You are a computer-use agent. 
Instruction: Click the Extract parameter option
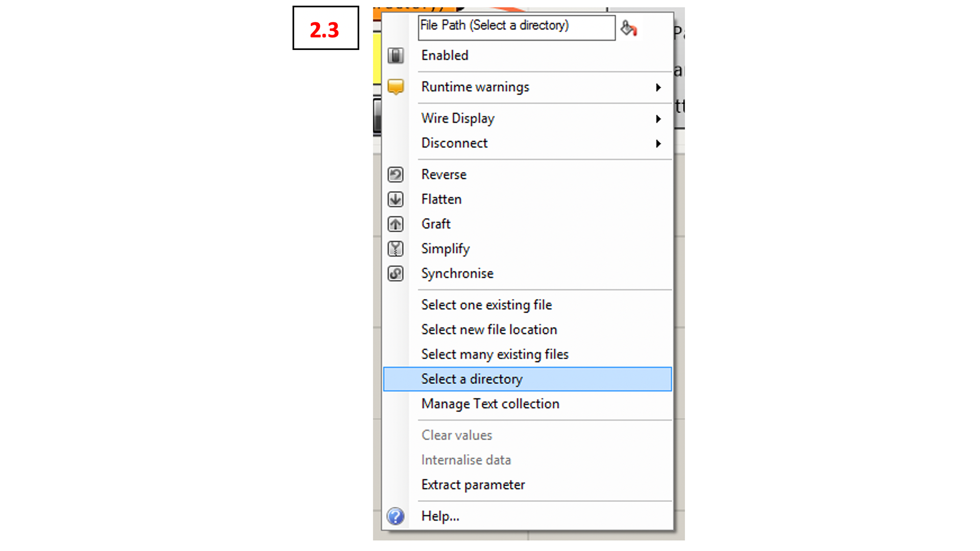click(473, 484)
